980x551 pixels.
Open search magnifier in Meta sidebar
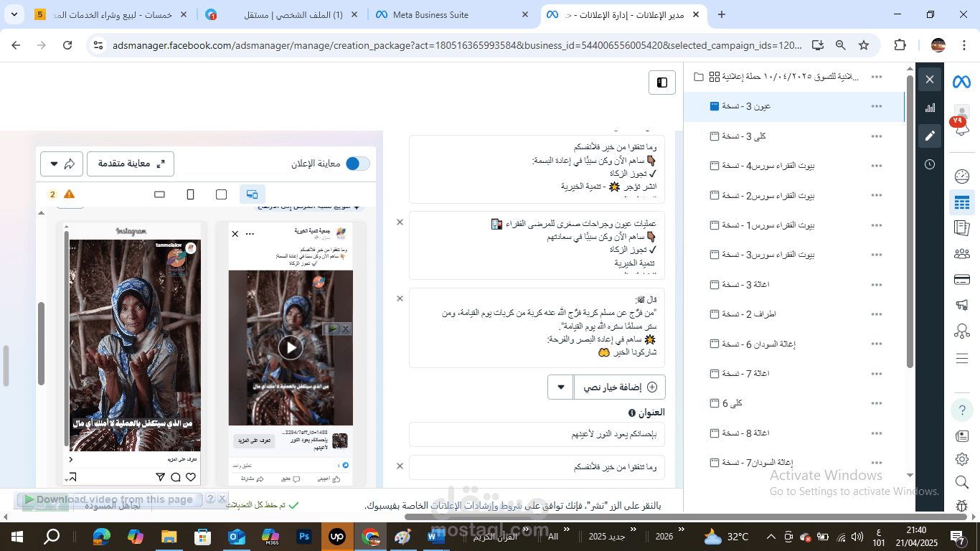(962, 481)
